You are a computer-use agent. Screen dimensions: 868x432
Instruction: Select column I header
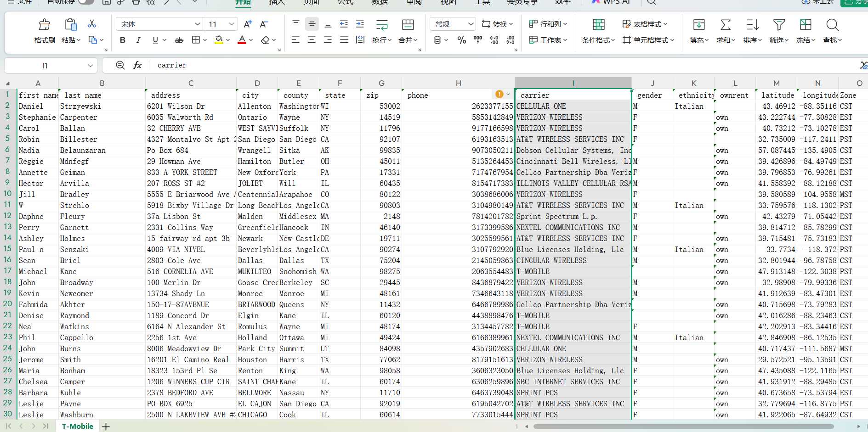pos(573,83)
